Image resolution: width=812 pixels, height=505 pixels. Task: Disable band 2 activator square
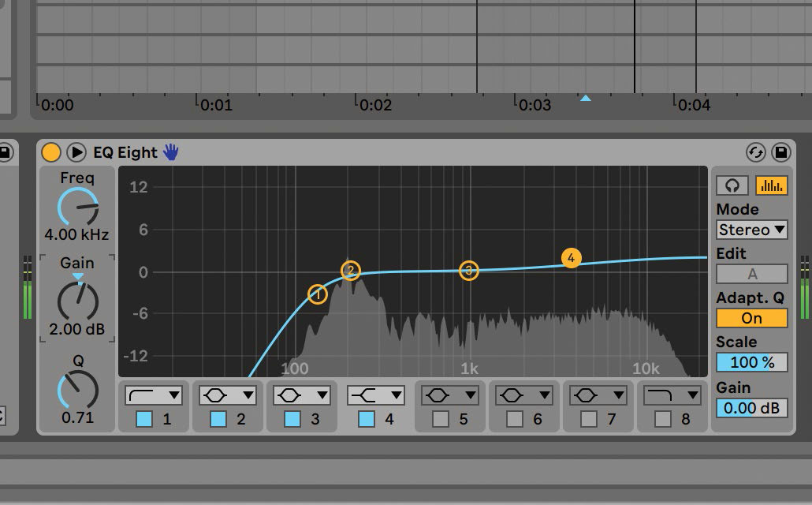[x=218, y=419]
